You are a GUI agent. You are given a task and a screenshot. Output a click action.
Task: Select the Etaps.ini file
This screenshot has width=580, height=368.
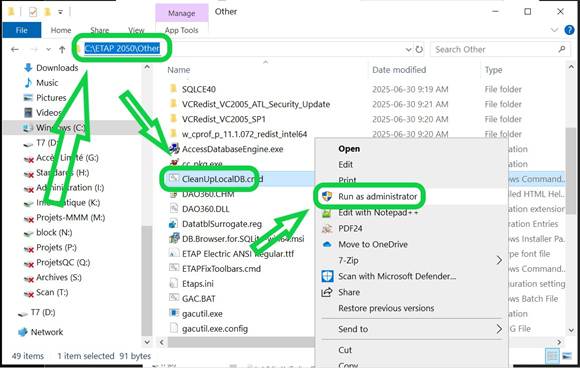tap(198, 284)
